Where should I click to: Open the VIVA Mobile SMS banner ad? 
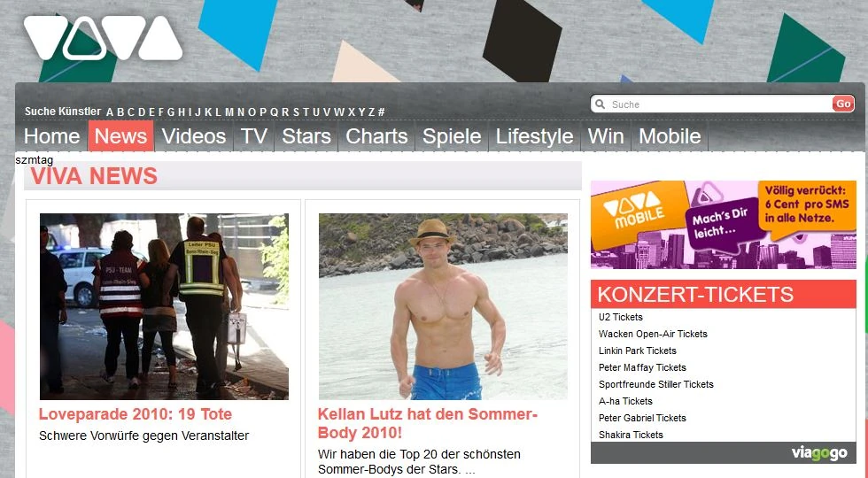[x=724, y=225]
